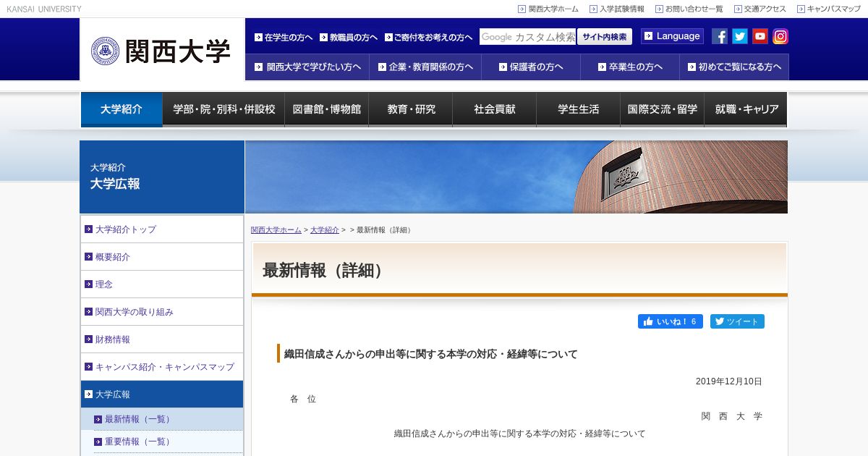Open 交通アクセス top link
The height and width of the screenshot is (456, 868).
tap(760, 9)
